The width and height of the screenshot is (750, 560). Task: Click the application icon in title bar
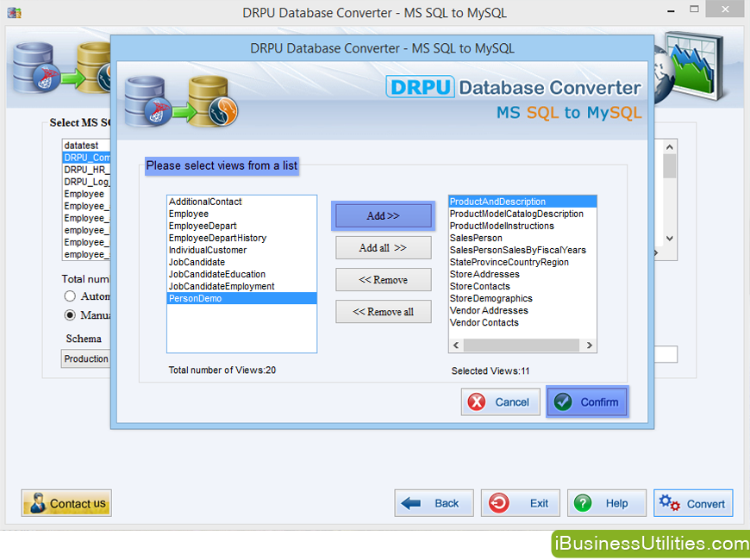tap(15, 12)
